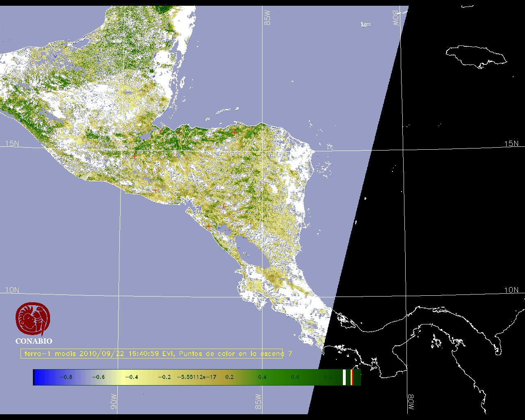Click the red hotspot cross in central Nicaragua
This screenshot has height=420, width=525.
tap(224, 207)
